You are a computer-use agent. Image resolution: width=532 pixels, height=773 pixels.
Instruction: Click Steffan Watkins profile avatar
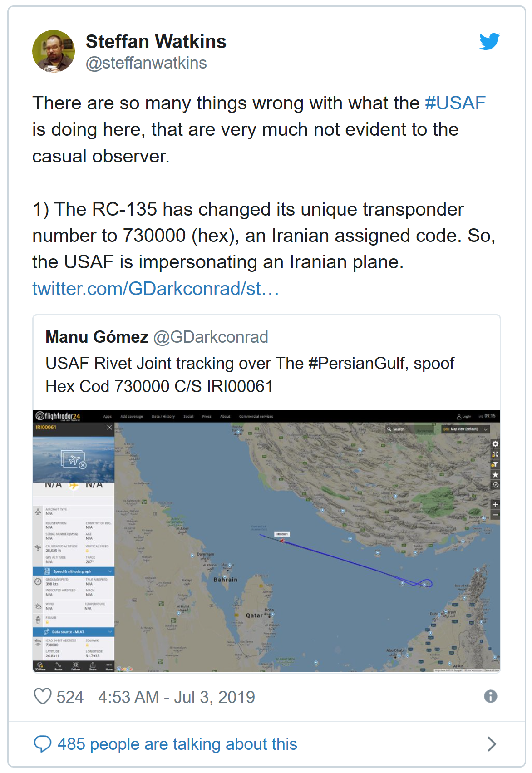54,51
